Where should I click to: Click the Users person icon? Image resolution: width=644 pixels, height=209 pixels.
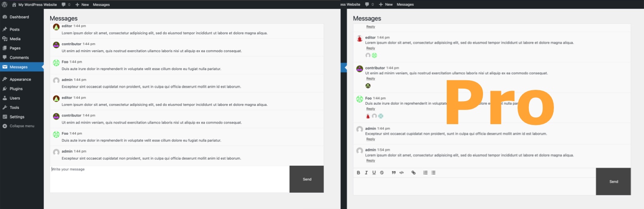5,98
